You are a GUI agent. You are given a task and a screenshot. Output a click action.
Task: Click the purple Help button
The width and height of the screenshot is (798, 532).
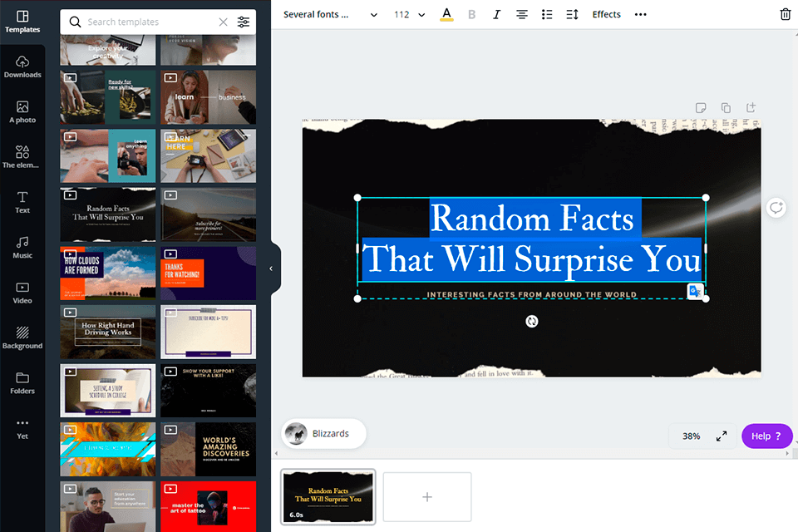tap(766, 436)
